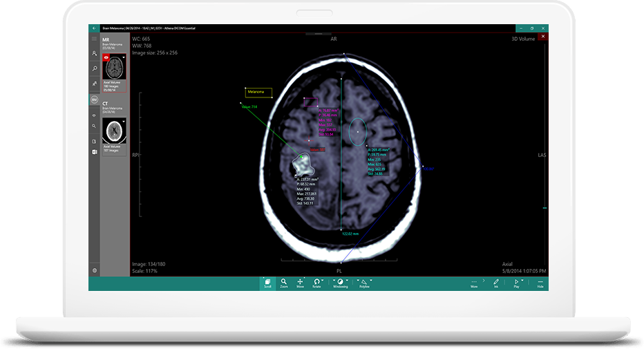
Task: Select the Polyline measurement tool
Action: (364, 283)
